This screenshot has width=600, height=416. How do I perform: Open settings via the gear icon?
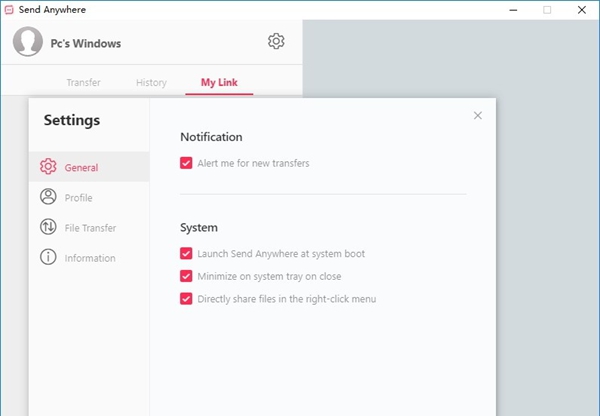276,41
